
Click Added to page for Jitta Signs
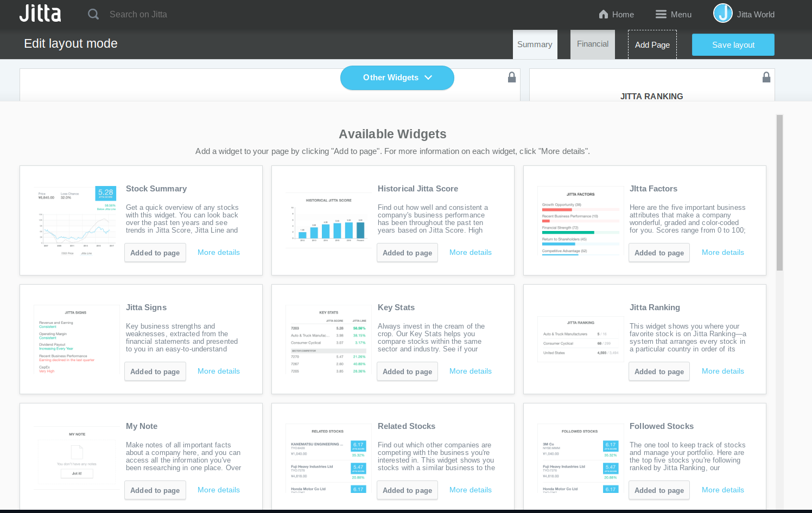(x=155, y=371)
